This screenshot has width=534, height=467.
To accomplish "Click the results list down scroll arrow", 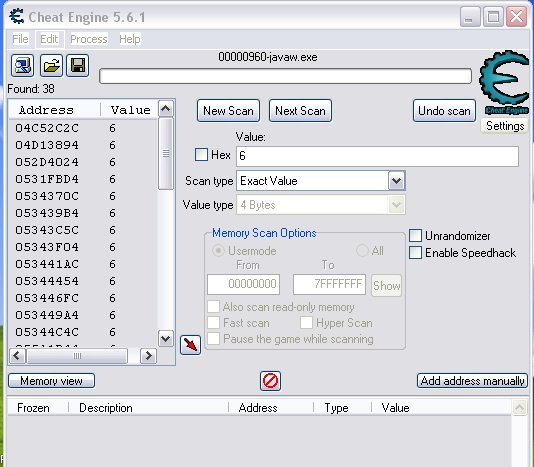I will (x=166, y=339).
